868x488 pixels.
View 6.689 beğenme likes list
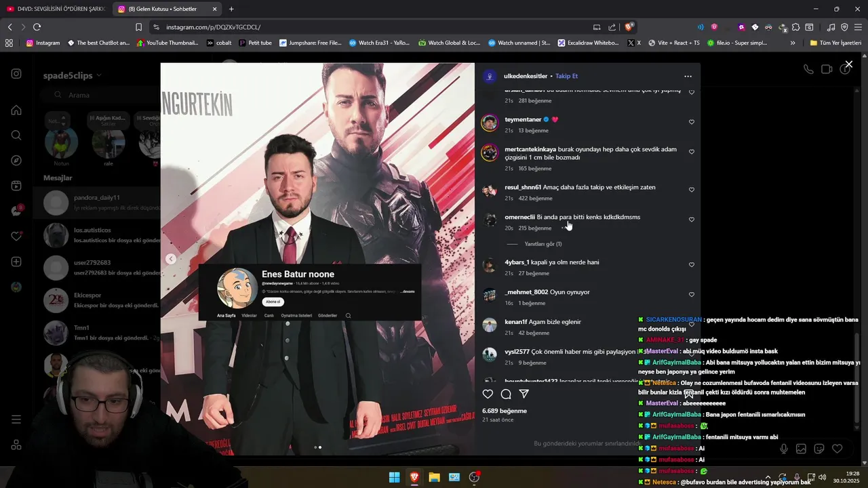coord(505,411)
